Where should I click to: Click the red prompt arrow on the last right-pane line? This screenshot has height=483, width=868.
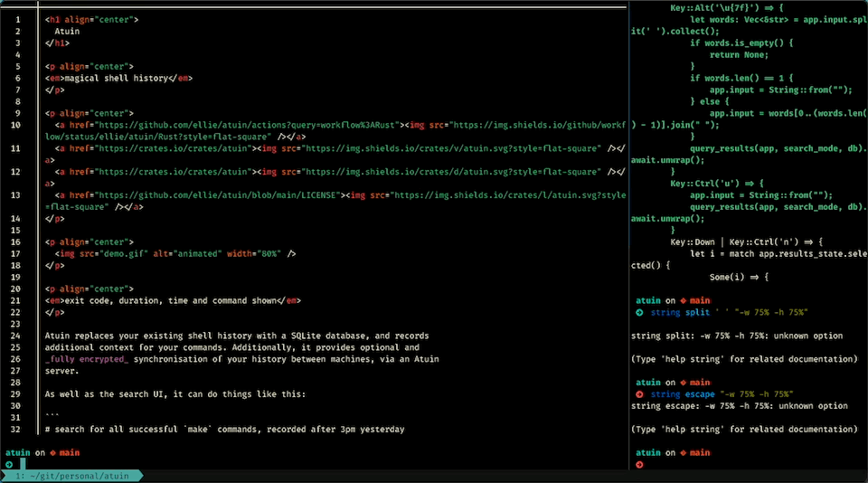pyautogui.click(x=639, y=464)
